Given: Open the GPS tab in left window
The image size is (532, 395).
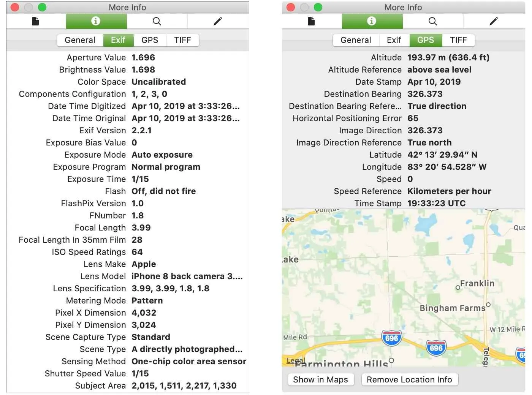Looking at the screenshot, I should pyautogui.click(x=150, y=40).
